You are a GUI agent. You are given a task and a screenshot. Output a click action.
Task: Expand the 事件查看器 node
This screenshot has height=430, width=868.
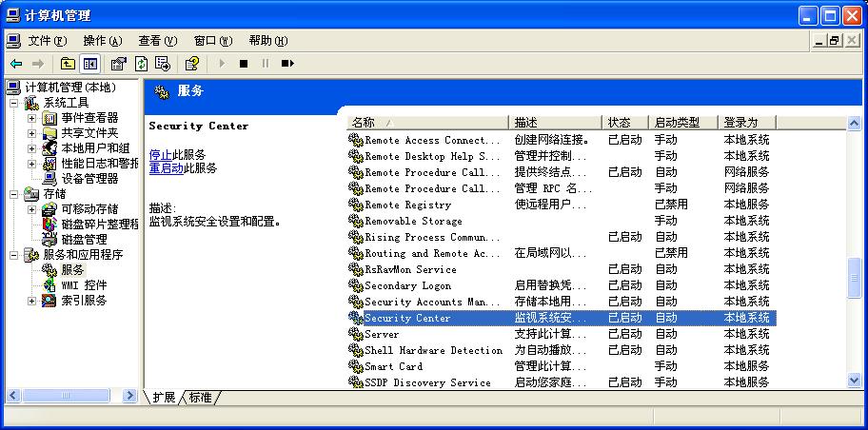point(31,118)
